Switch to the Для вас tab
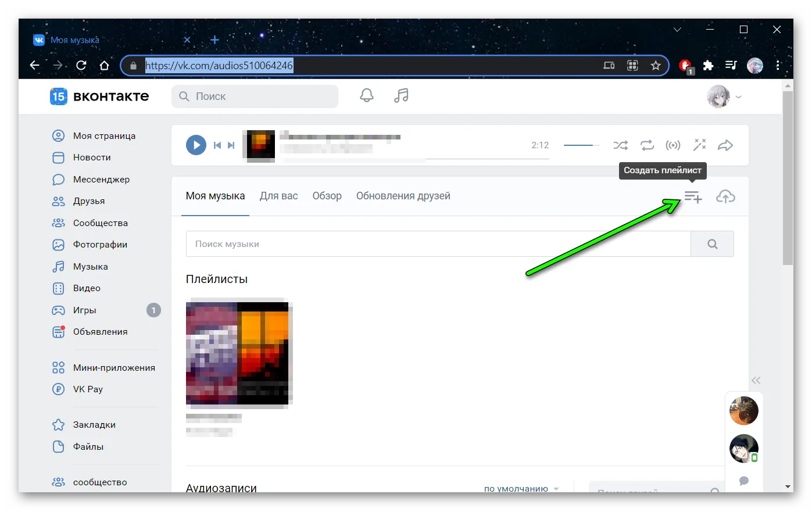The height and width of the screenshot is (512, 812). (278, 196)
